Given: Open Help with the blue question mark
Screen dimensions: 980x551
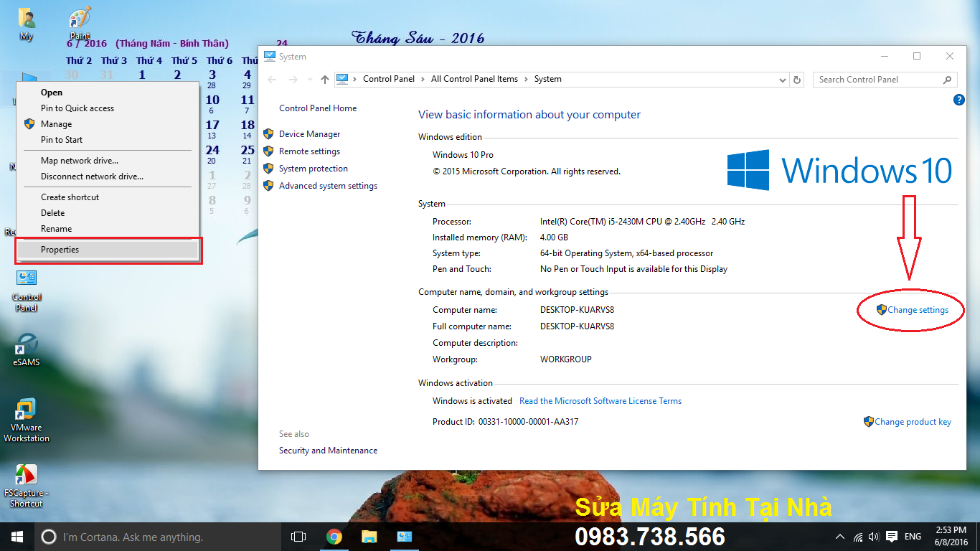Looking at the screenshot, I should [x=958, y=100].
